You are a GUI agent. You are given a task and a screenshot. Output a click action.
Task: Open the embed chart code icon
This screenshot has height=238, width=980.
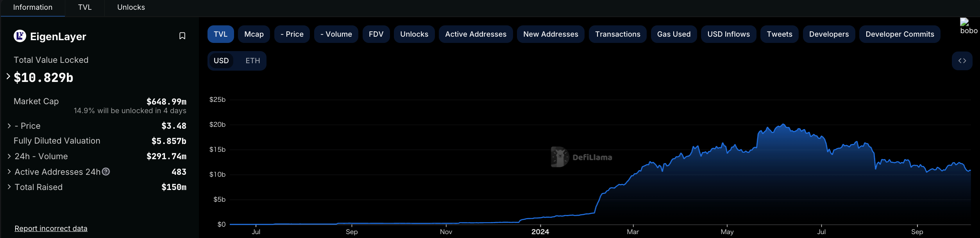click(x=962, y=61)
